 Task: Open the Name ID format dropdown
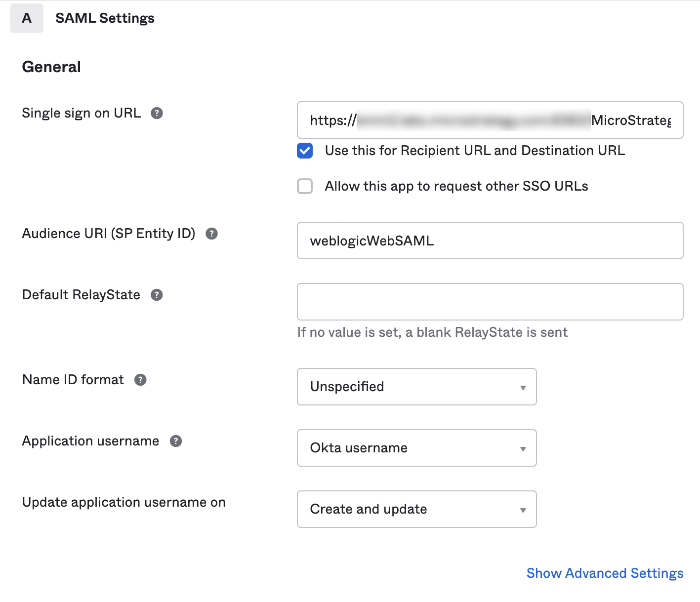tap(416, 387)
